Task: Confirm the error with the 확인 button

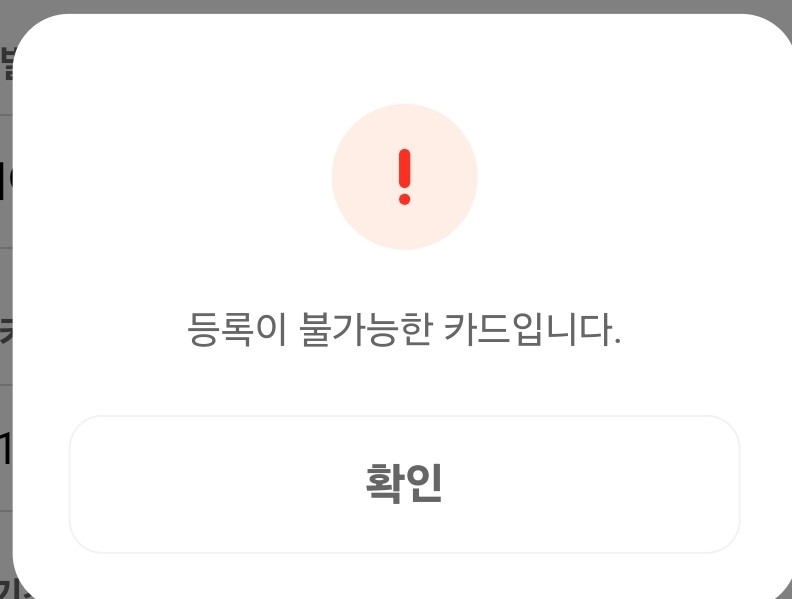Action: click(404, 484)
